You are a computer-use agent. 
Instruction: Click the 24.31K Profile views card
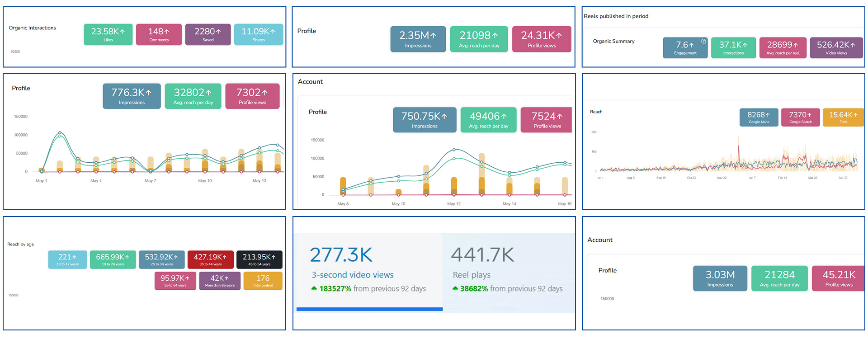[542, 39]
